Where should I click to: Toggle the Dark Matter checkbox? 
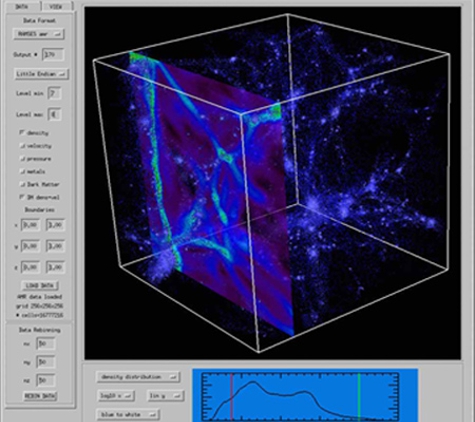[x=22, y=184]
